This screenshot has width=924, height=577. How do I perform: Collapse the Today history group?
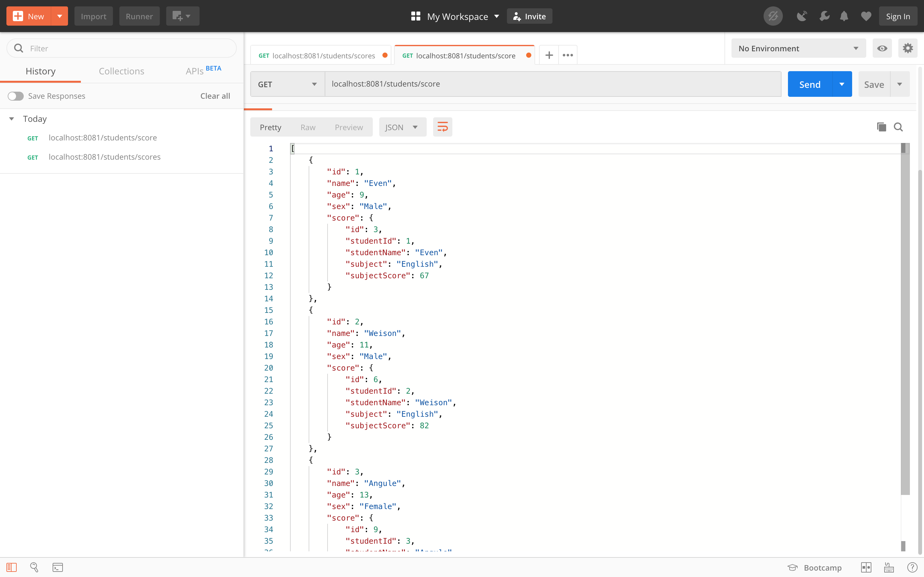point(12,119)
